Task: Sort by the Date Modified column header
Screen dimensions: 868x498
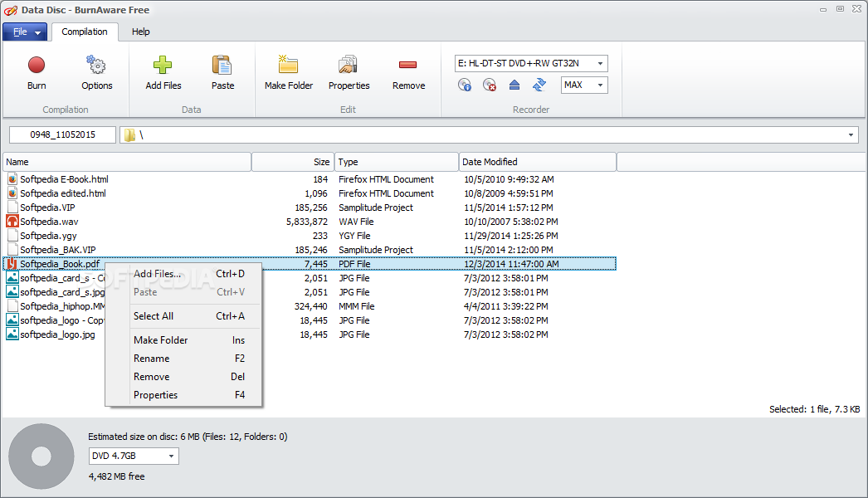Action: point(538,162)
